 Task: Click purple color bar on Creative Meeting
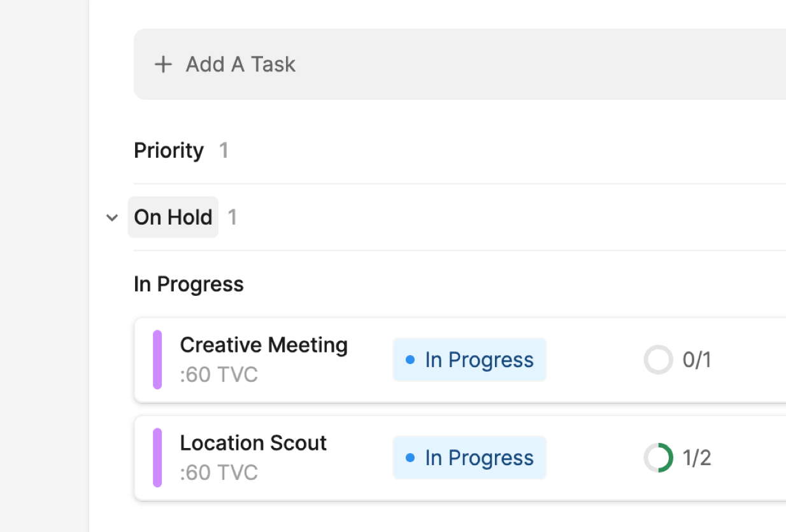tap(157, 360)
